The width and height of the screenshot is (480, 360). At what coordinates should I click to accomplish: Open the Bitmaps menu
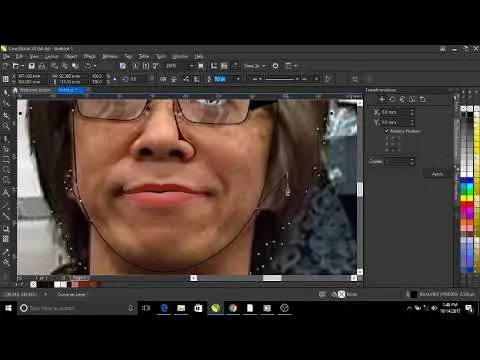click(110, 56)
